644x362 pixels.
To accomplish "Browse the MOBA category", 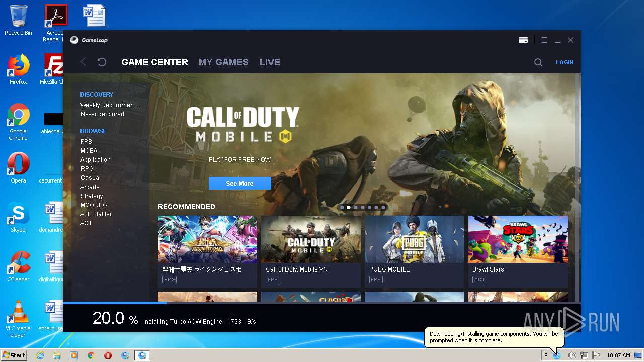I will click(89, 151).
